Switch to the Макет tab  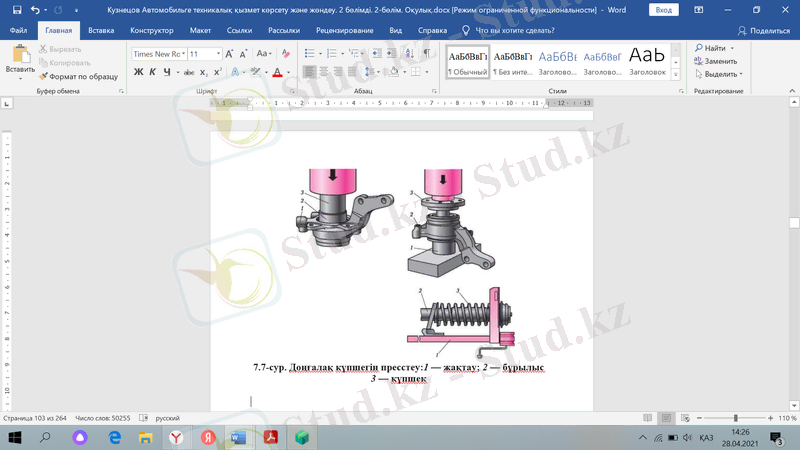pyautogui.click(x=200, y=31)
